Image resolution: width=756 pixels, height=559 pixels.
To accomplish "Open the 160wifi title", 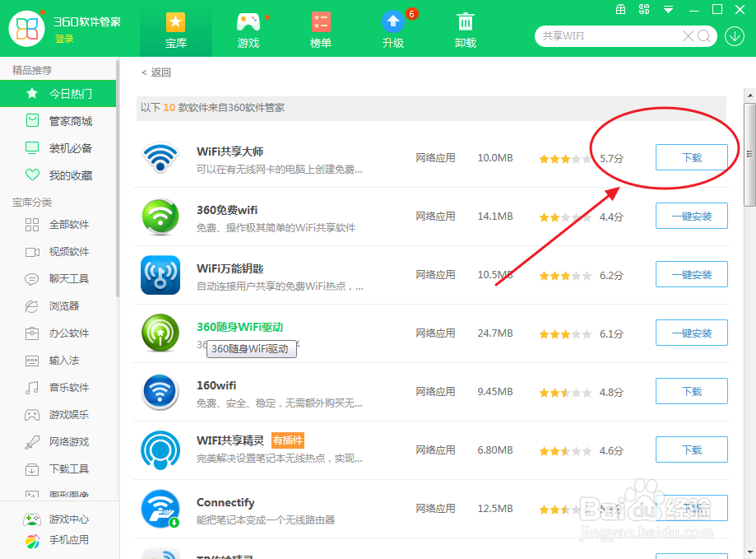I will coord(216,385).
